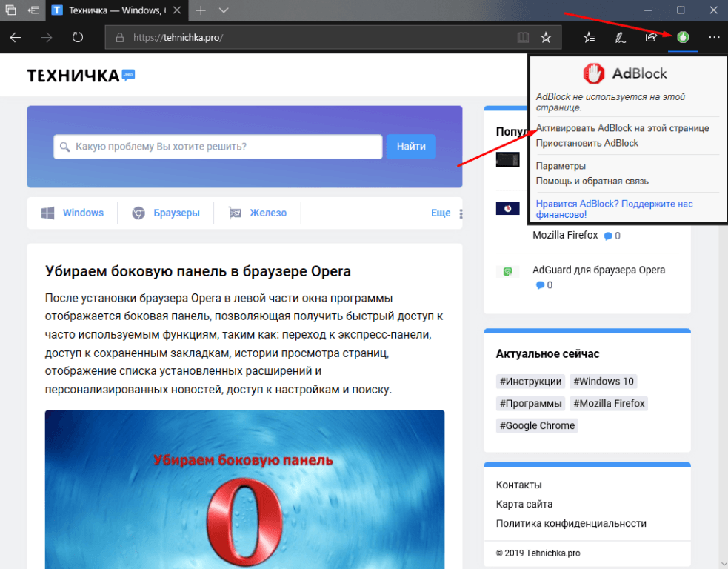Open AdBlock Параметры

coord(561,166)
